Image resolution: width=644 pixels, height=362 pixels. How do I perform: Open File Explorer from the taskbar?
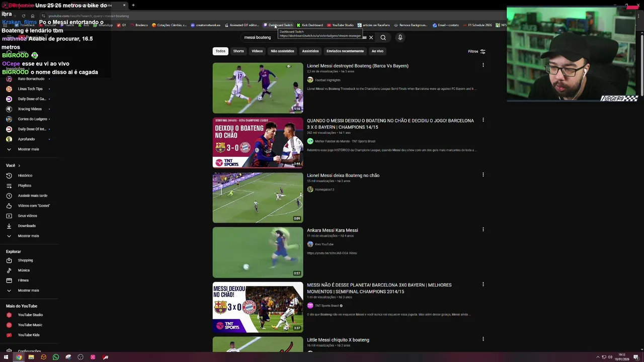[x=31, y=357]
